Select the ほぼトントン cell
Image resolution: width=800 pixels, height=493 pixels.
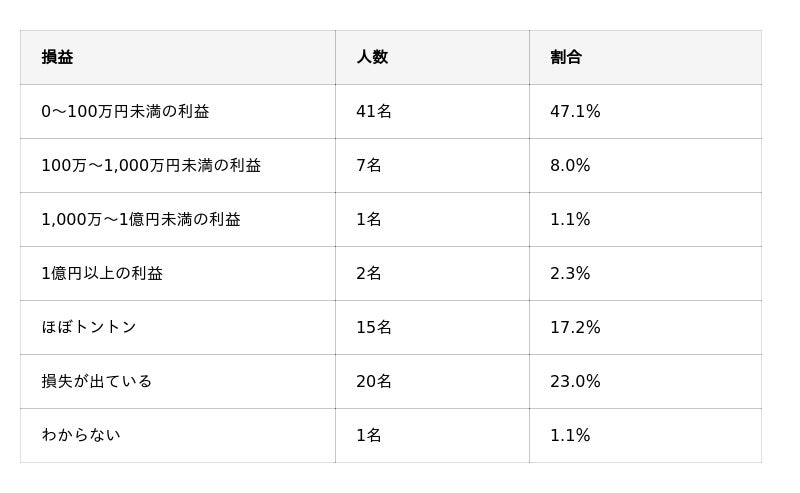[89, 328]
